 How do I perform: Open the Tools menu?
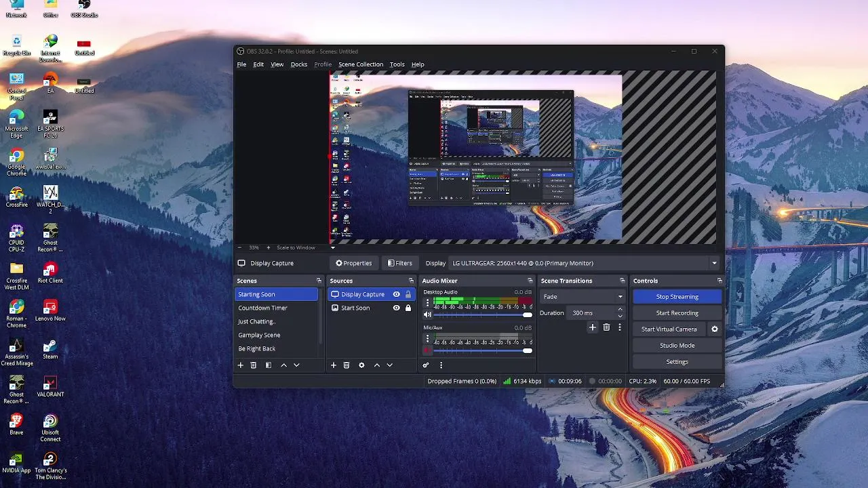pos(397,64)
